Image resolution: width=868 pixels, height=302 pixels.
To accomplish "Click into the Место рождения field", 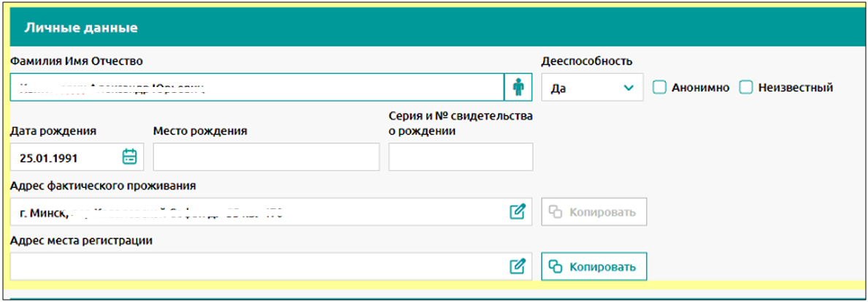I will (x=266, y=157).
